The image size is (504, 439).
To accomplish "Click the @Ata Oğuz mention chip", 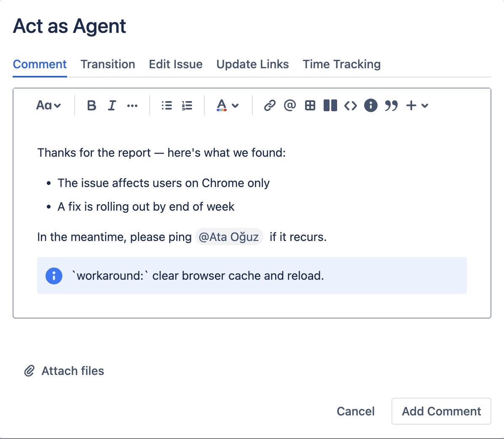I will [229, 237].
